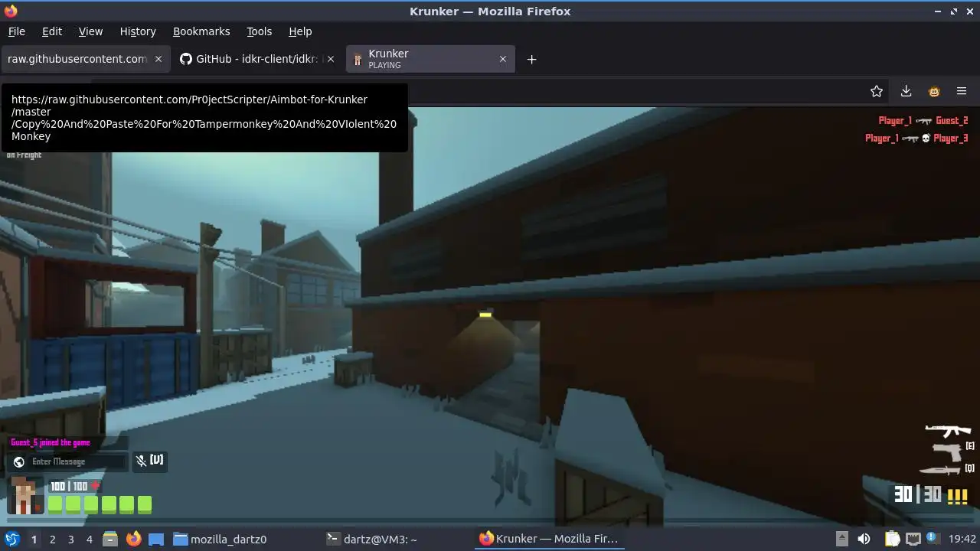Open a new tab with the plus button
This screenshot has width=980, height=551.
click(531, 59)
